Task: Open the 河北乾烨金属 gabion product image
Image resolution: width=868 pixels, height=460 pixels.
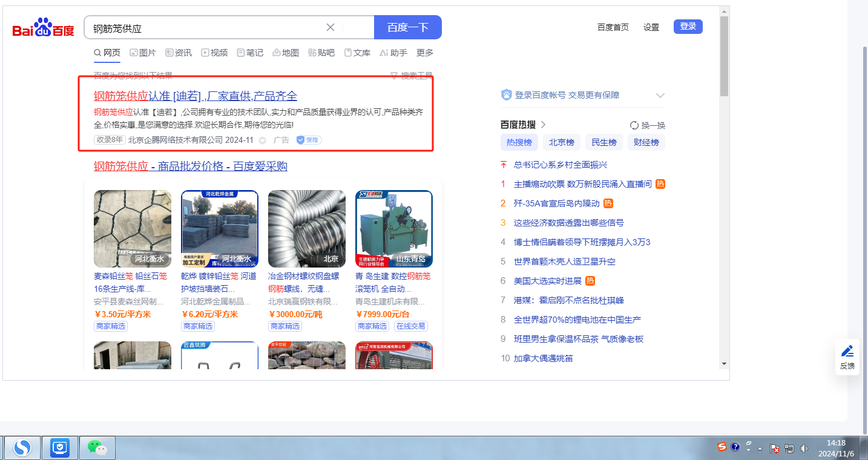Action: pos(220,229)
